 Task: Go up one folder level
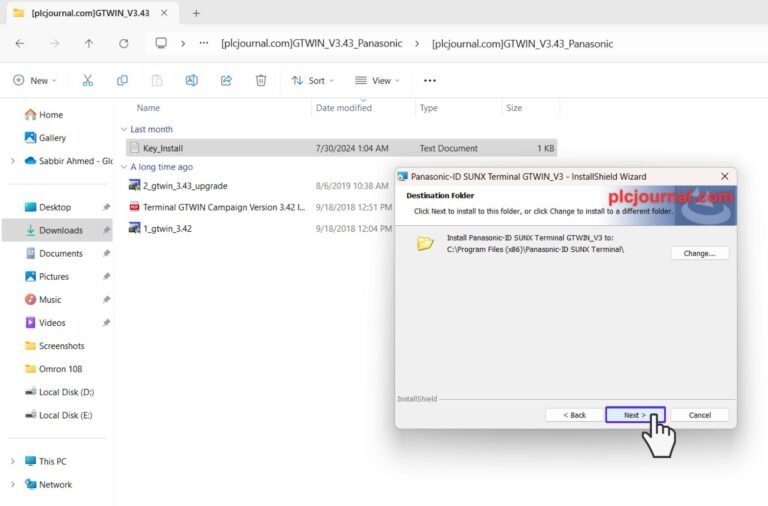[x=89, y=44]
